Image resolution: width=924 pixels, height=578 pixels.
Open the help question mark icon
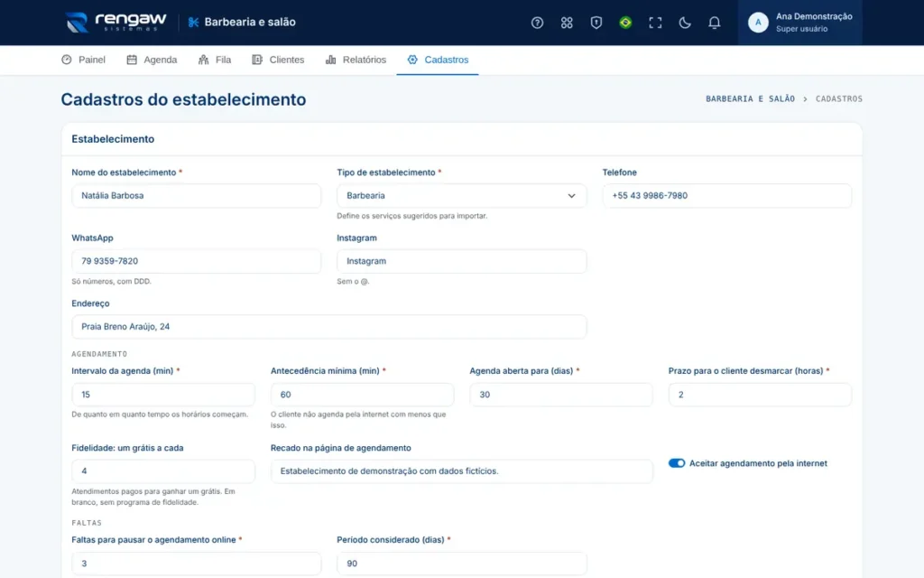click(537, 23)
